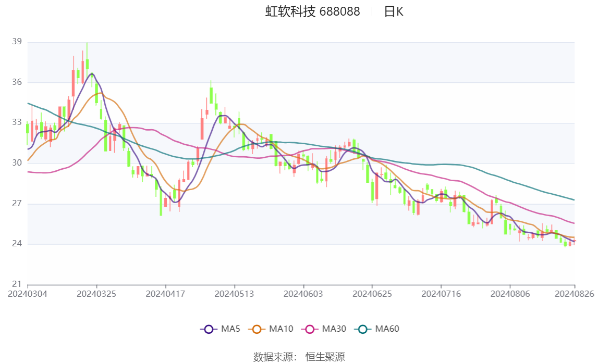598x364 pixels.
Task: Select x-axis date 20240826
Action: [575, 294]
